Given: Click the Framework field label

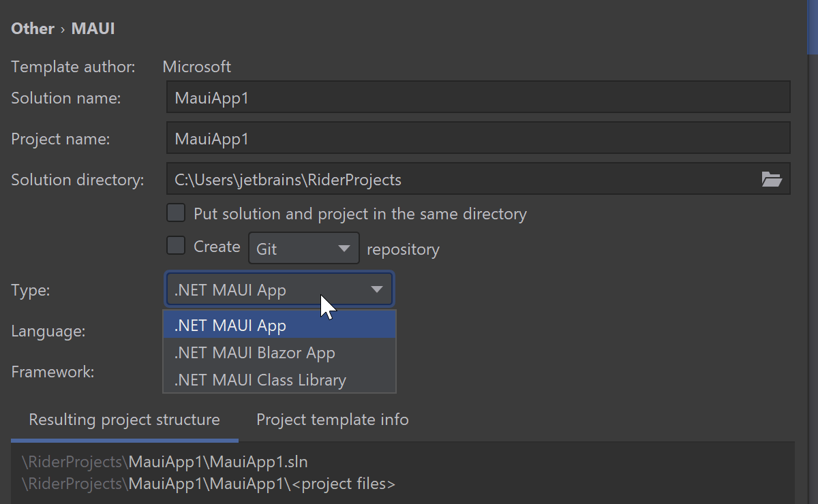Looking at the screenshot, I should point(52,372).
